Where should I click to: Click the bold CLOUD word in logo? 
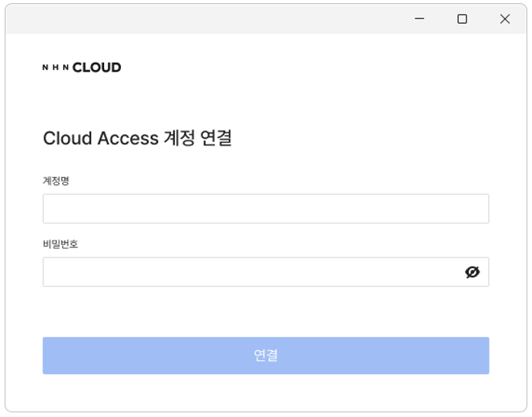tap(96, 67)
